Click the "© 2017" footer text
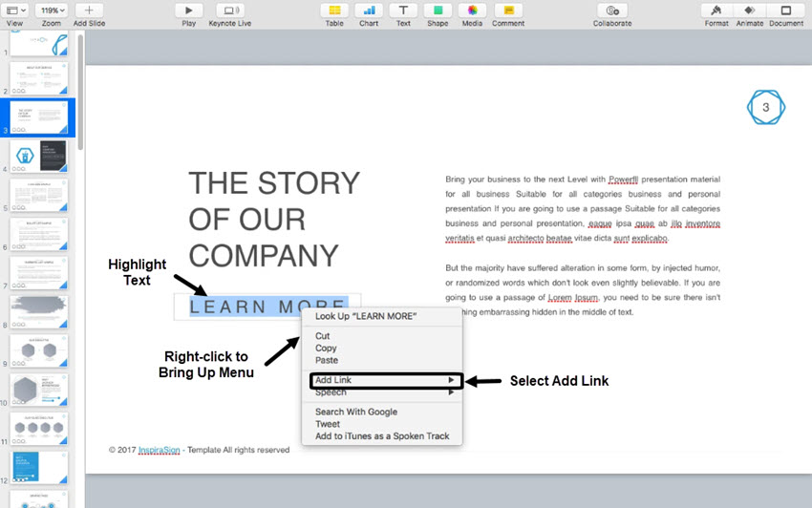Image resolution: width=812 pixels, height=508 pixels. click(122, 450)
